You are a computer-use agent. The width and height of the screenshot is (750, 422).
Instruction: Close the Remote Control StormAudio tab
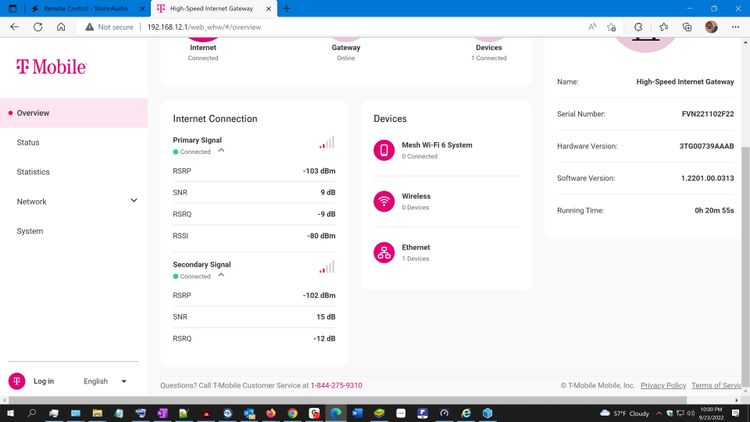pyautogui.click(x=142, y=9)
